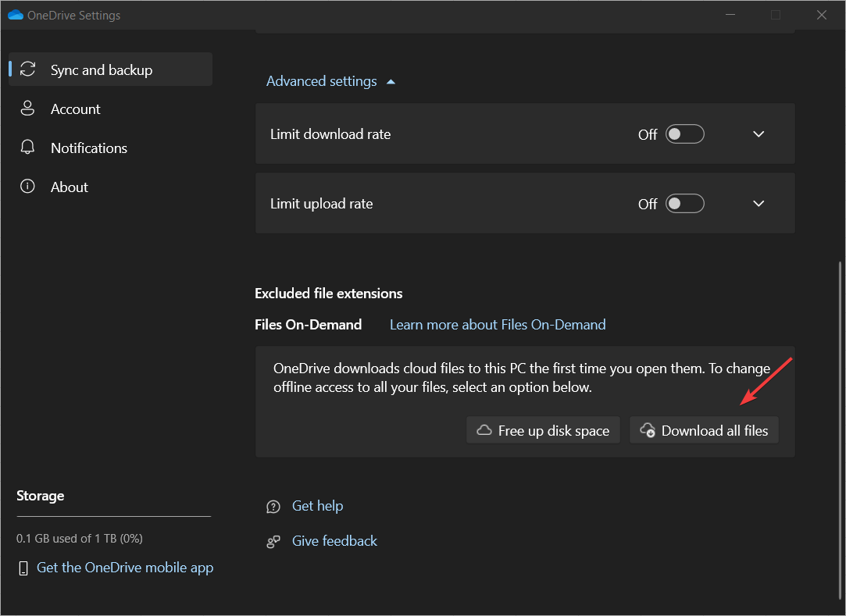The height and width of the screenshot is (616, 846).
Task: Click the Get help question icon
Action: coord(273,507)
